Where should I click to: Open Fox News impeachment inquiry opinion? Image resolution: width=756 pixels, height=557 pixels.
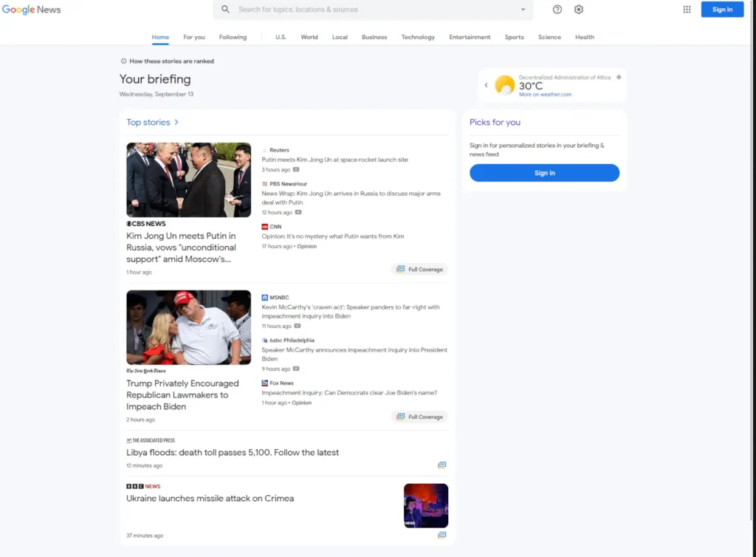click(x=349, y=392)
